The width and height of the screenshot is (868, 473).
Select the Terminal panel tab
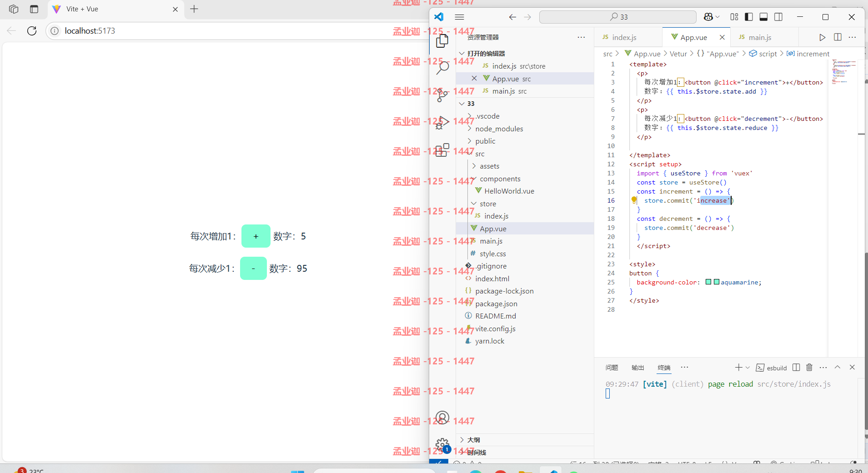click(x=664, y=368)
